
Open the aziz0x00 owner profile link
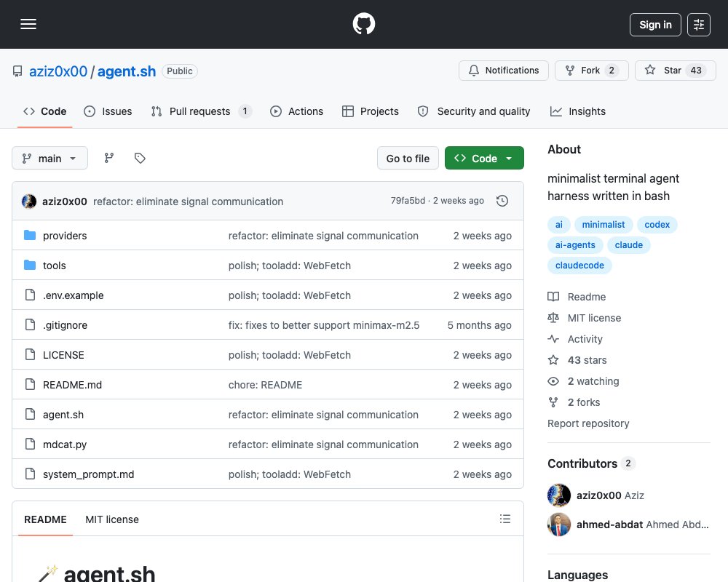[x=58, y=71]
